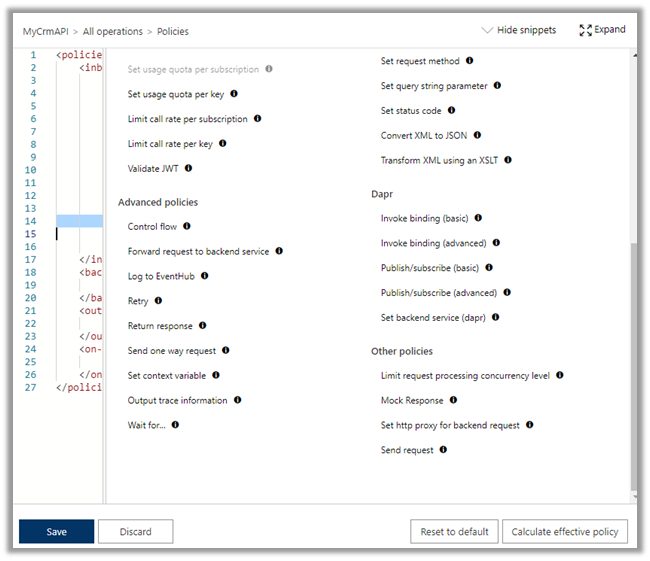Insert Limit call rate per key snippet
This screenshot has height=561, width=650.
170,144
